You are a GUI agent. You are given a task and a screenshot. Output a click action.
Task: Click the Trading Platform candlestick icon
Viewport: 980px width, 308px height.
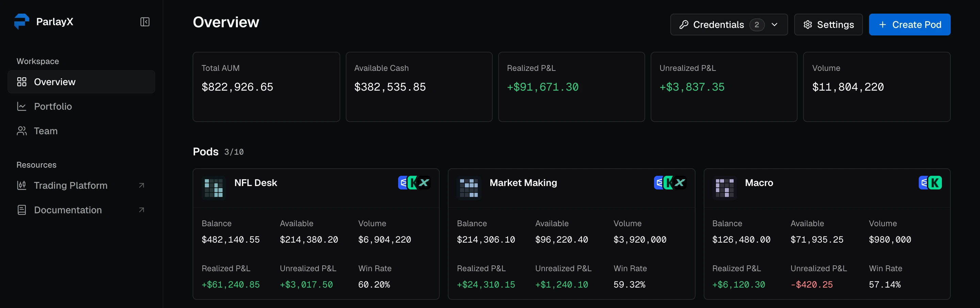tap(22, 185)
